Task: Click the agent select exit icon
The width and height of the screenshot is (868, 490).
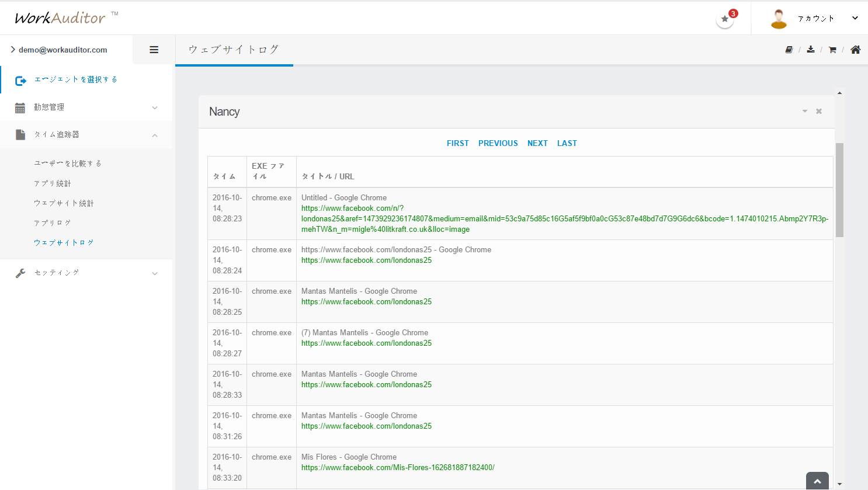Action: click(x=20, y=81)
